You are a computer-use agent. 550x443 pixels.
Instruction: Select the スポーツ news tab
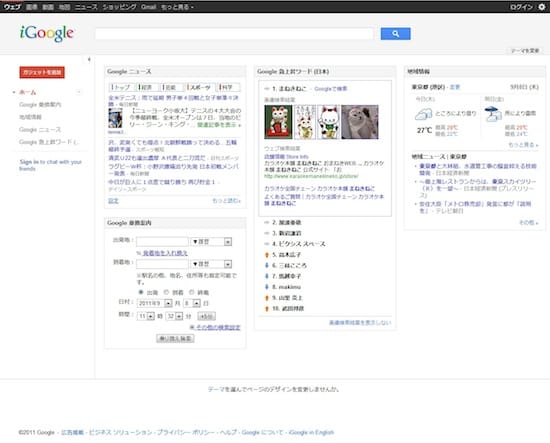(200, 87)
